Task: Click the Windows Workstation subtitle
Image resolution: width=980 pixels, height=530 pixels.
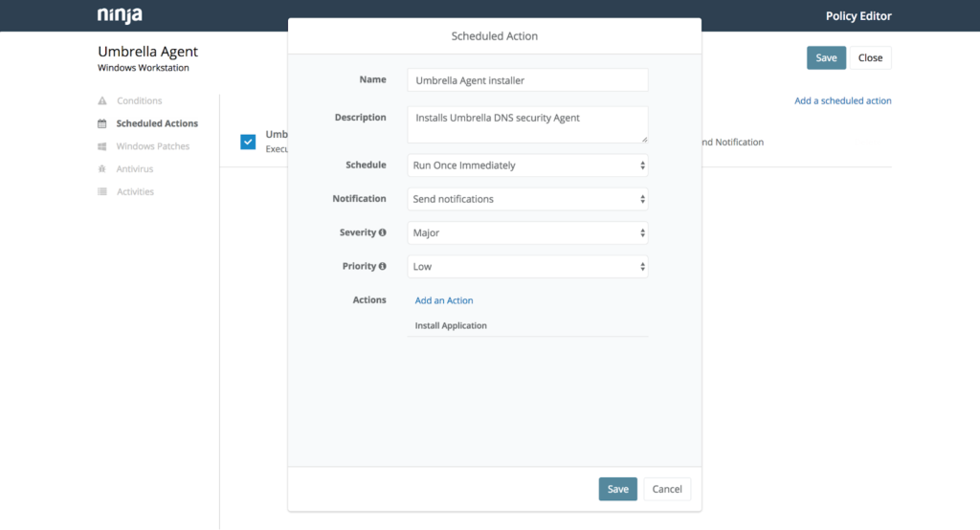Action: [144, 68]
